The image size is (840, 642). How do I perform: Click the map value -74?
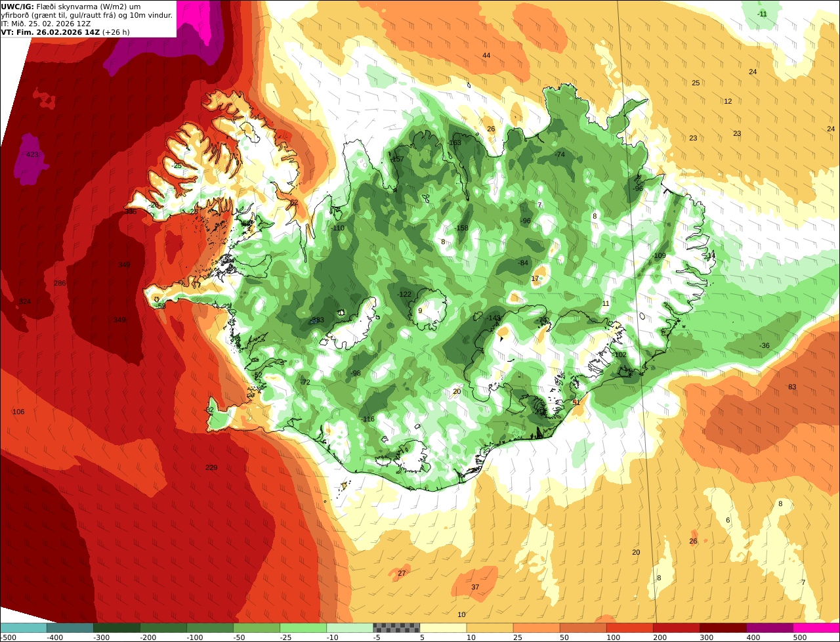[559, 155]
